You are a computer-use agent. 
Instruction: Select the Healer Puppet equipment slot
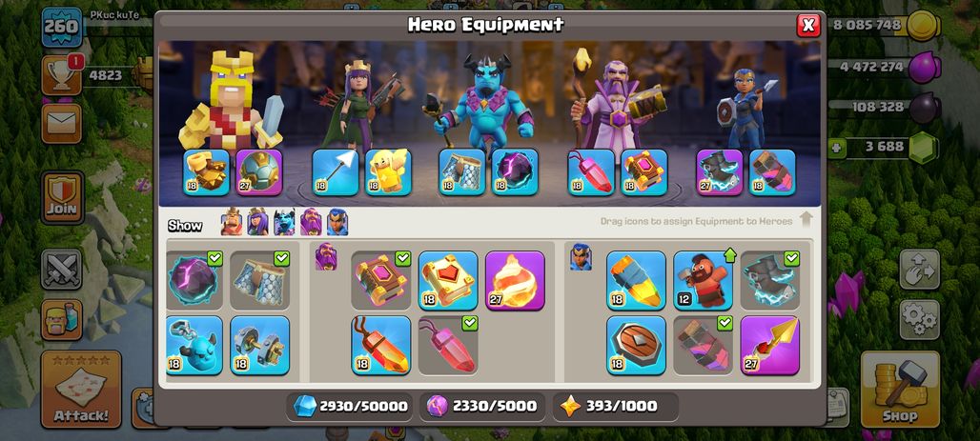click(x=388, y=171)
